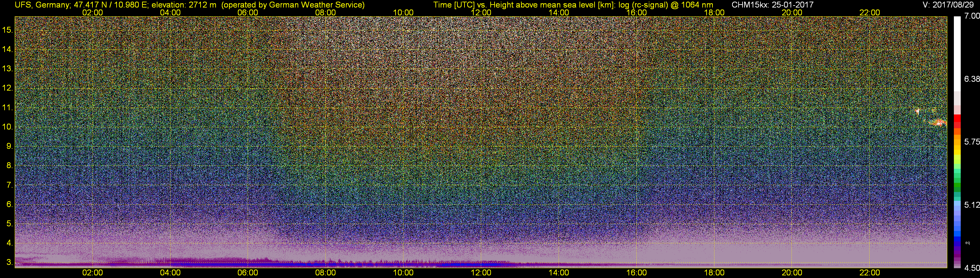Click the small white echo near 11 km
The image size is (980, 278).
[x=917, y=112]
